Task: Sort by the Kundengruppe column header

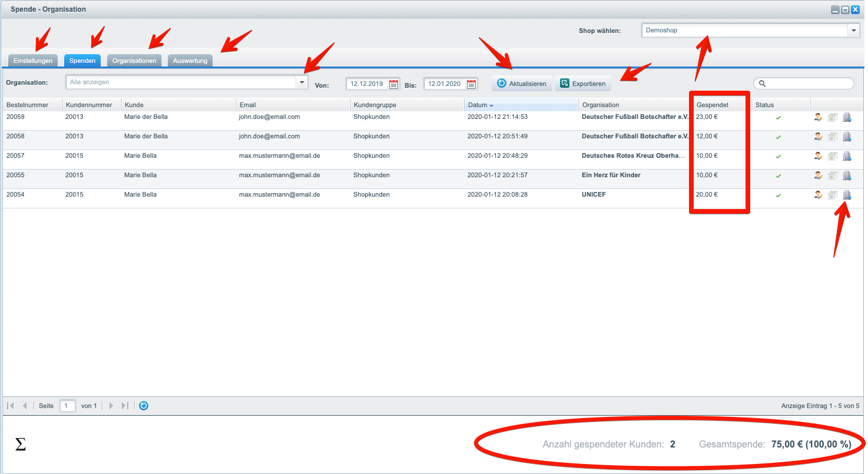Action: [406, 105]
